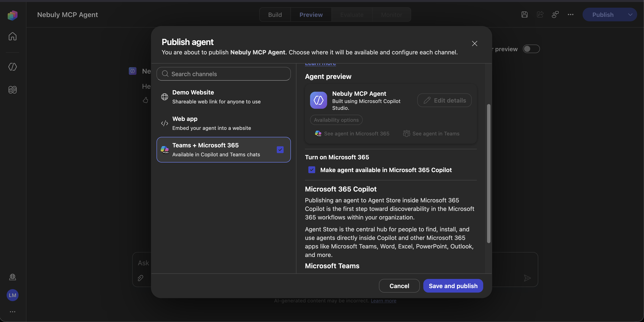Screen dimensions: 644x322
Task: Click the Availability options button
Action: tap(336, 120)
